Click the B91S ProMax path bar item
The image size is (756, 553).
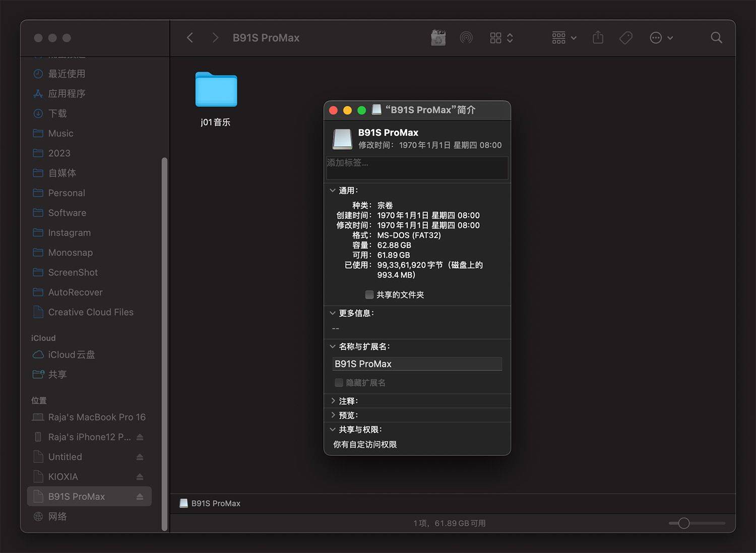210,504
